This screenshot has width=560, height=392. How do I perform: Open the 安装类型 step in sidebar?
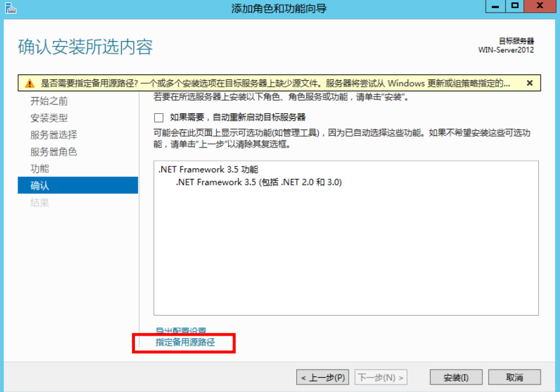pyautogui.click(x=49, y=118)
